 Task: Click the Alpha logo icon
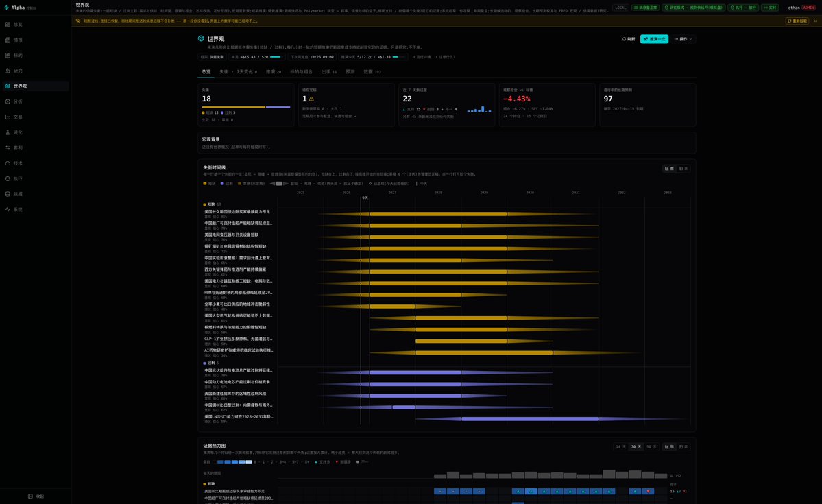click(x=6, y=8)
